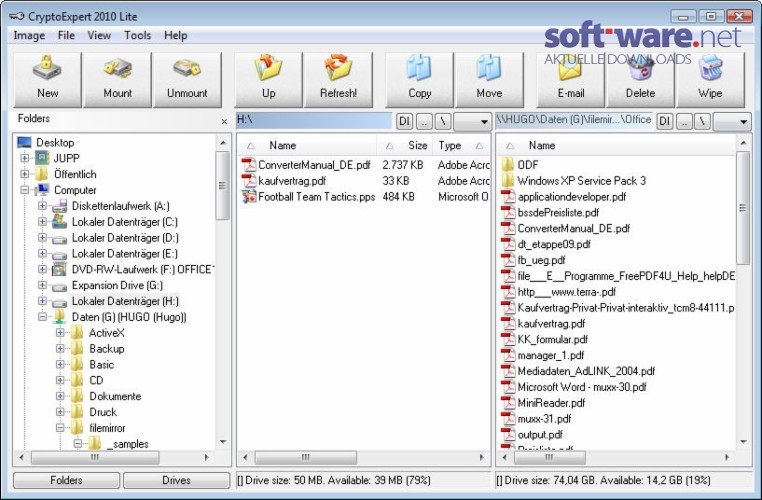
Task: Click the Copy toolbar button
Action: point(419,80)
